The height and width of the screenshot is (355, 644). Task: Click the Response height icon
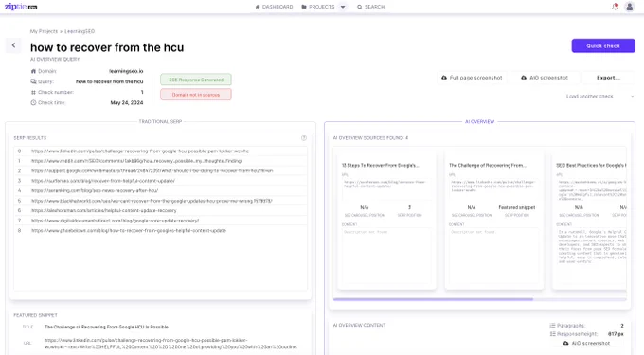click(552, 334)
